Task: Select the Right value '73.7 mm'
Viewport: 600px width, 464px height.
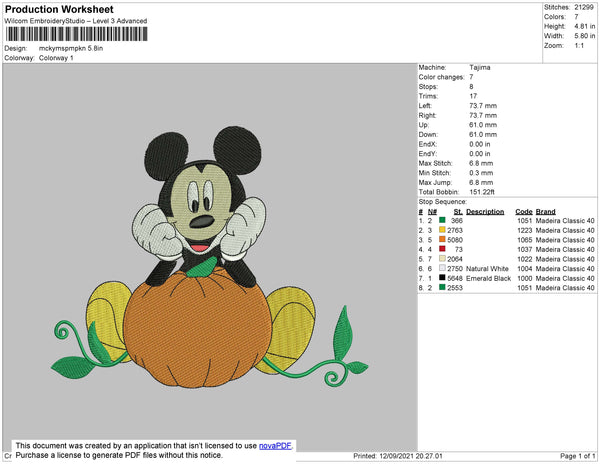Action: tap(483, 115)
